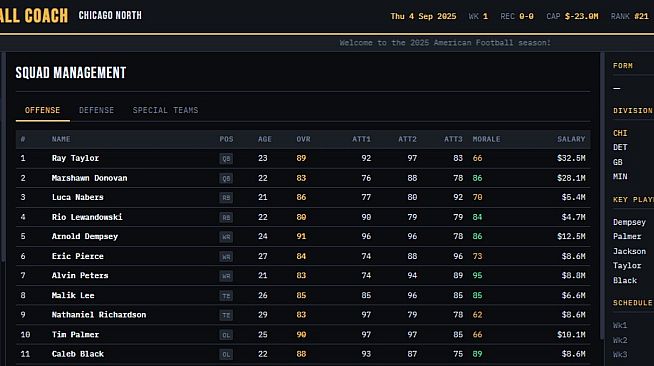Viewport: 654px width, 366px height.
Task: Open Nathaniel Richardson player row
Action: [303, 315]
